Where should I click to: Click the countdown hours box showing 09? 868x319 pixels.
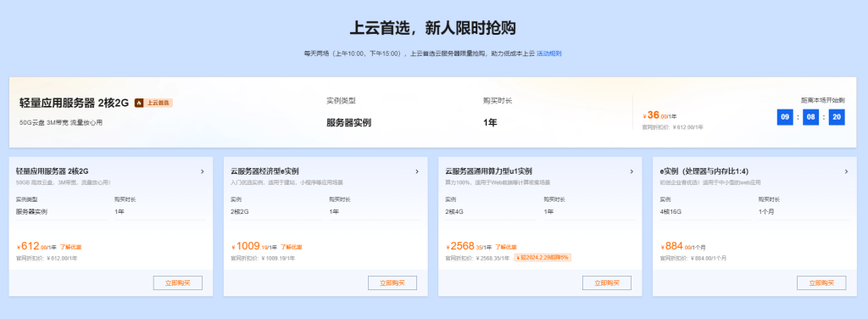pos(785,117)
